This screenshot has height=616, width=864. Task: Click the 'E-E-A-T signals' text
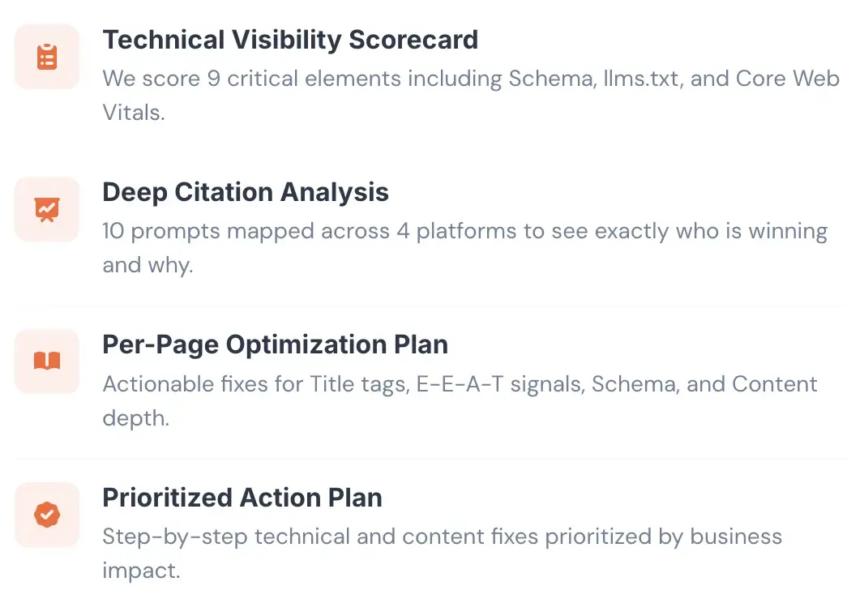point(500,383)
